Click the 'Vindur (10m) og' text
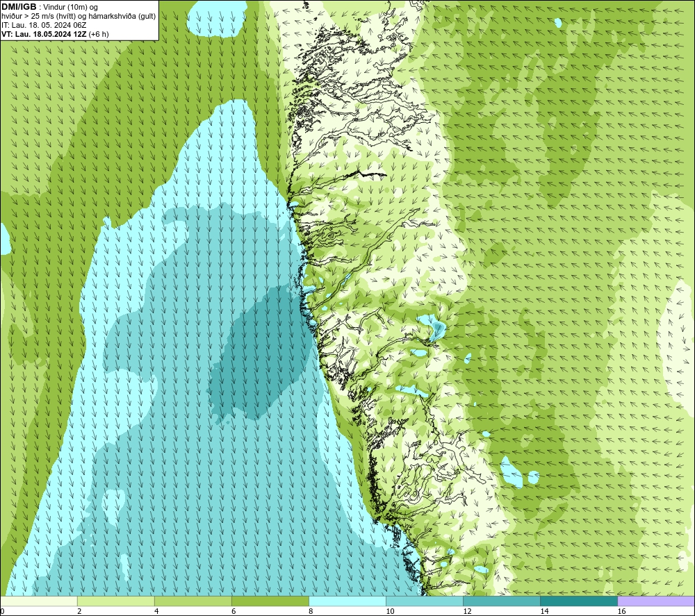Screen dimensions: 695x616 tap(71, 7)
